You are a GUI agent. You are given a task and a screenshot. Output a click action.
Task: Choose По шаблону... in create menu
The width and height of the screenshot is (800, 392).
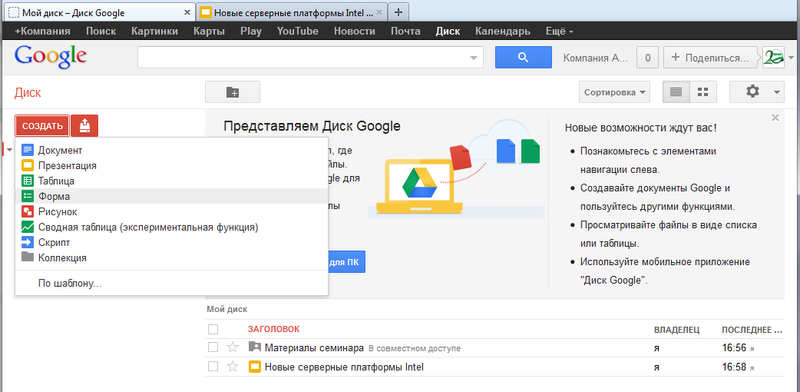tap(70, 284)
